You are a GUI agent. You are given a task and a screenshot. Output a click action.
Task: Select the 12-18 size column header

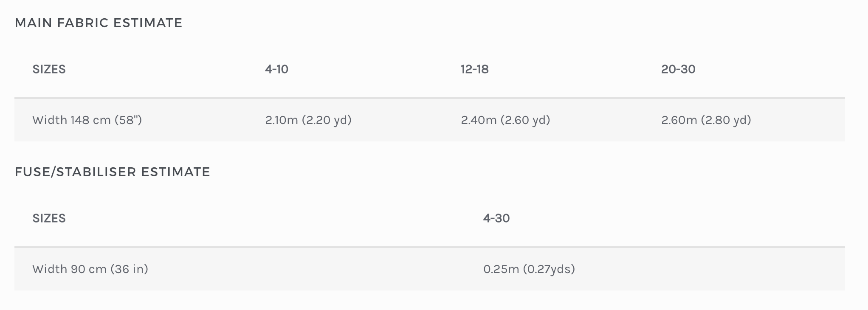click(474, 69)
